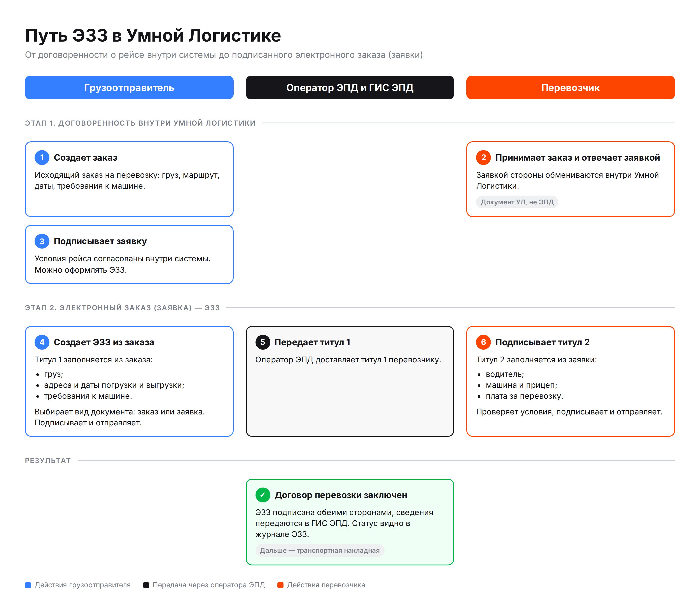Click the blue legend square for грузоотправителя
Screen dimensions: 700x614
pos(28,585)
